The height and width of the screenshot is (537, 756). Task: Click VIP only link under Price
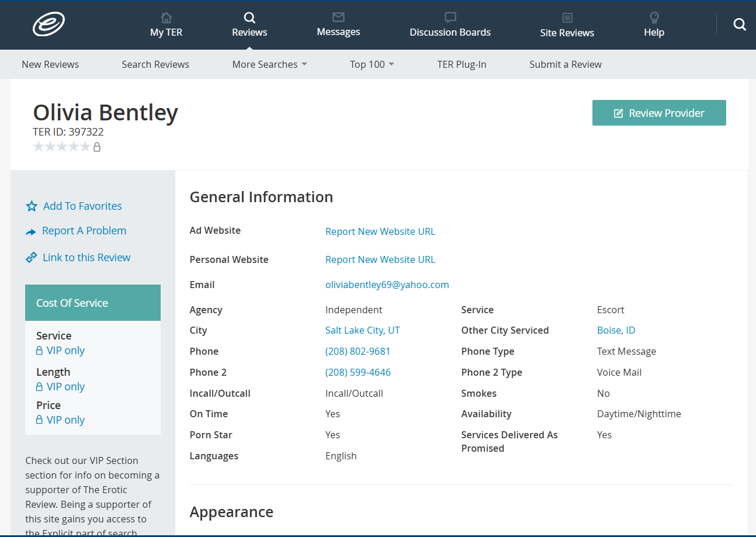pyautogui.click(x=65, y=420)
